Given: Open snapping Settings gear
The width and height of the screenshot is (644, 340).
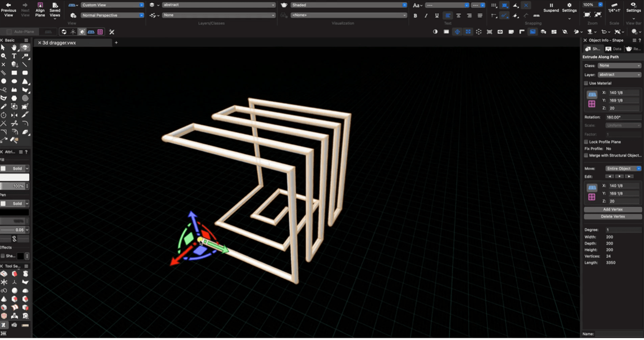Looking at the screenshot, I should click(x=569, y=8).
